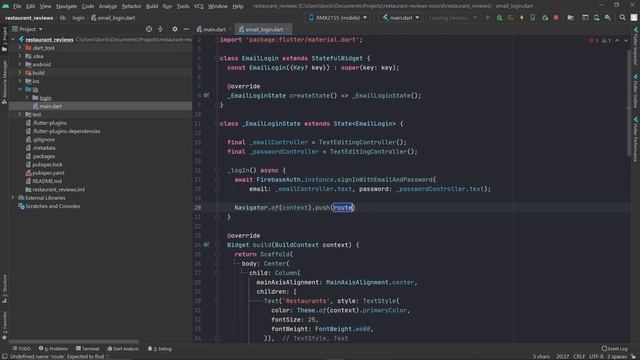Go to next highlighted error arrow

coord(626,40)
